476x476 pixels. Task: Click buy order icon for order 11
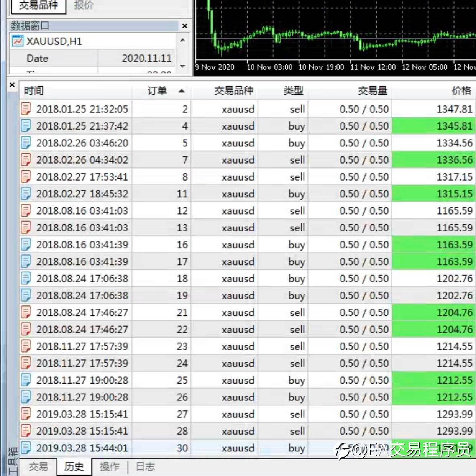pos(26,194)
